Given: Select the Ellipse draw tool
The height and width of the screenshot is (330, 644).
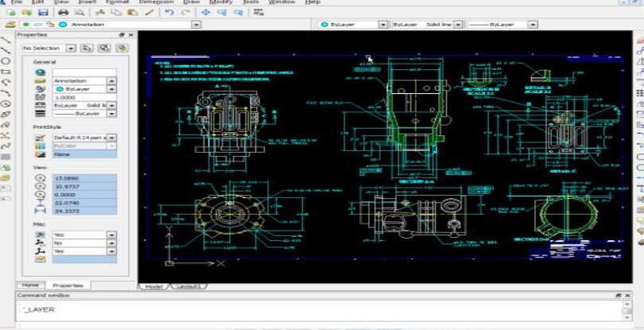Looking at the screenshot, I should 6,115.
